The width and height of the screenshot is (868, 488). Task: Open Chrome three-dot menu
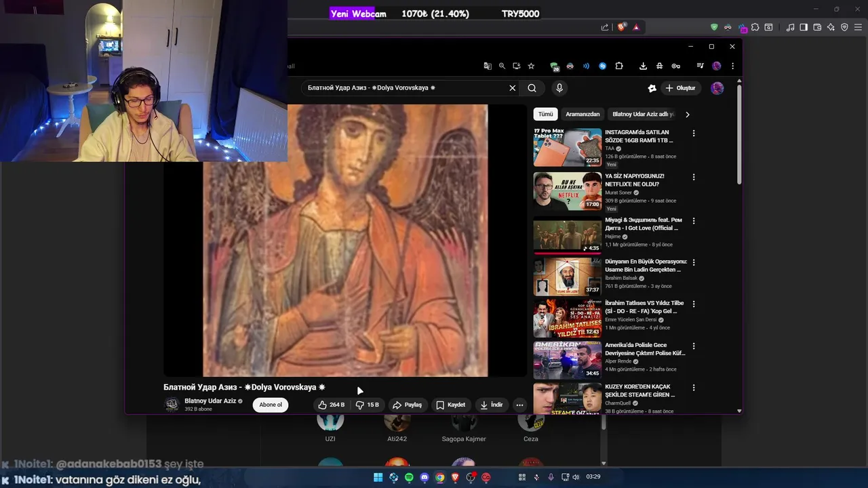click(x=732, y=66)
